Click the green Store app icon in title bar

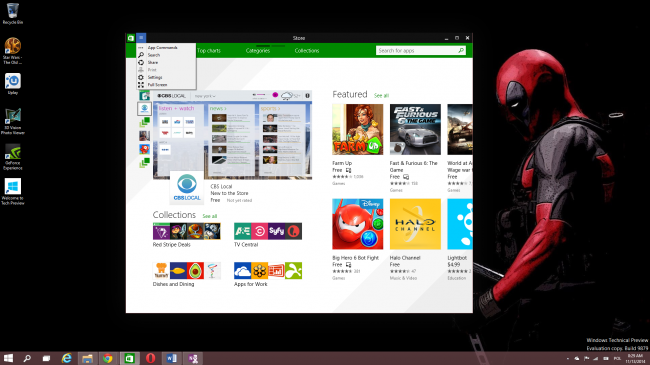tap(131, 38)
